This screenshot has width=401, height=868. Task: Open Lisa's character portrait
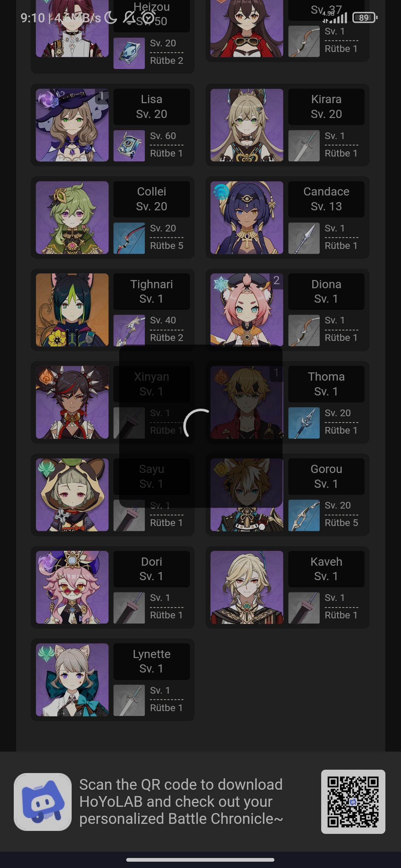point(72,125)
